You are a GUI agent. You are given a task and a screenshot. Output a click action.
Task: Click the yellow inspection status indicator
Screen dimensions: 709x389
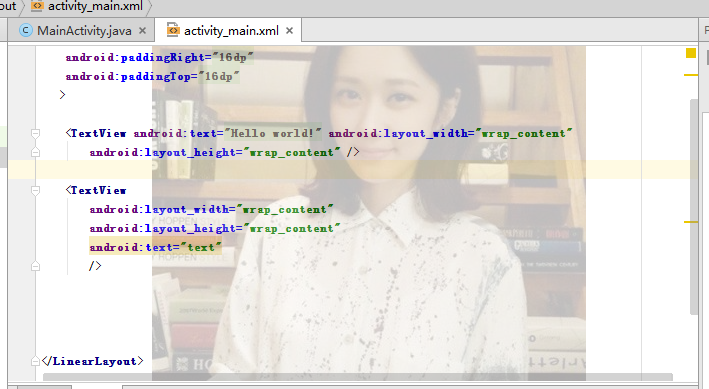point(690,53)
